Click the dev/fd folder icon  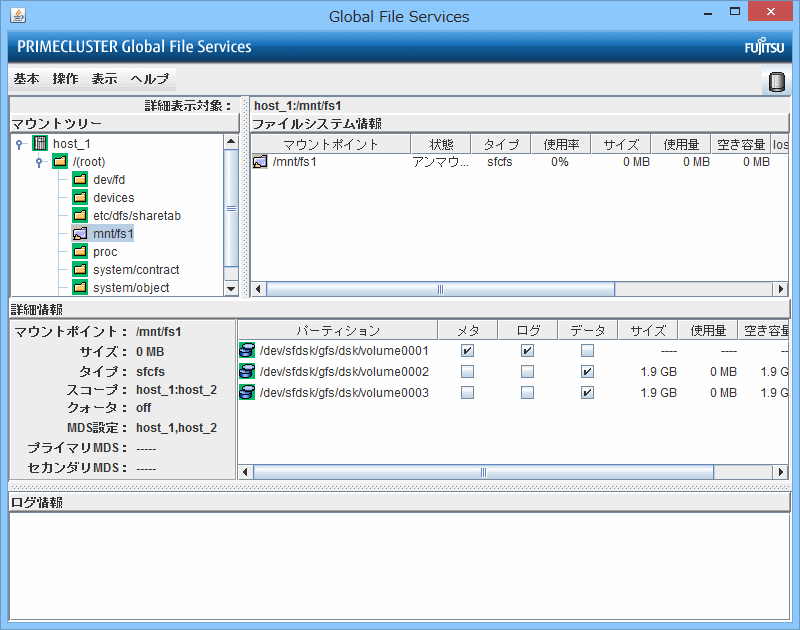coord(80,180)
